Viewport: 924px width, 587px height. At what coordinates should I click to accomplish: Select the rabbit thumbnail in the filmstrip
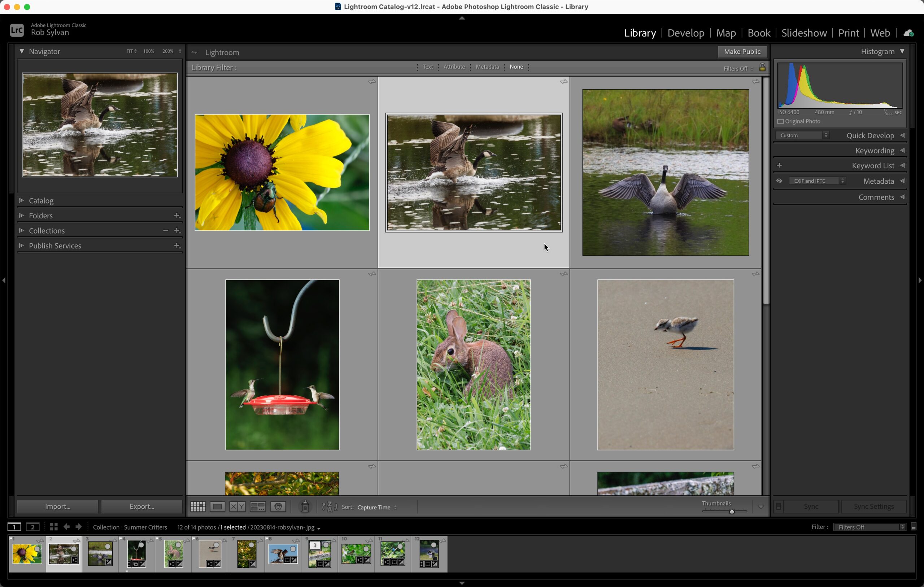pyautogui.click(x=173, y=553)
